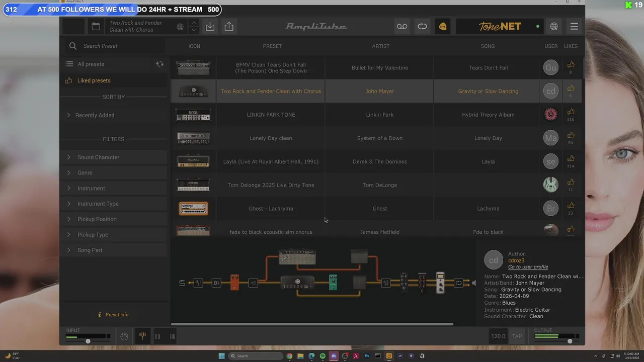This screenshot has height=362, width=644.
Task: Click the output speaker icon in chain
Action: 473,283
